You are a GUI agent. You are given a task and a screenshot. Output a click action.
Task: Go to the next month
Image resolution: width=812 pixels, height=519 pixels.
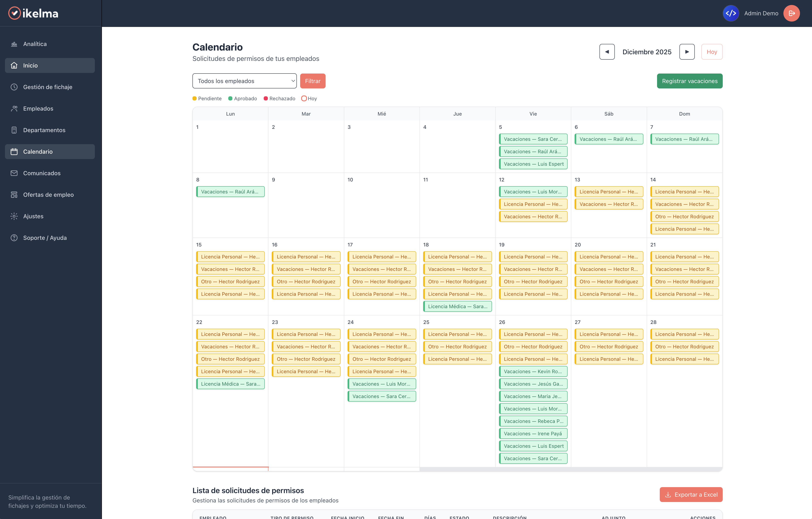click(687, 52)
